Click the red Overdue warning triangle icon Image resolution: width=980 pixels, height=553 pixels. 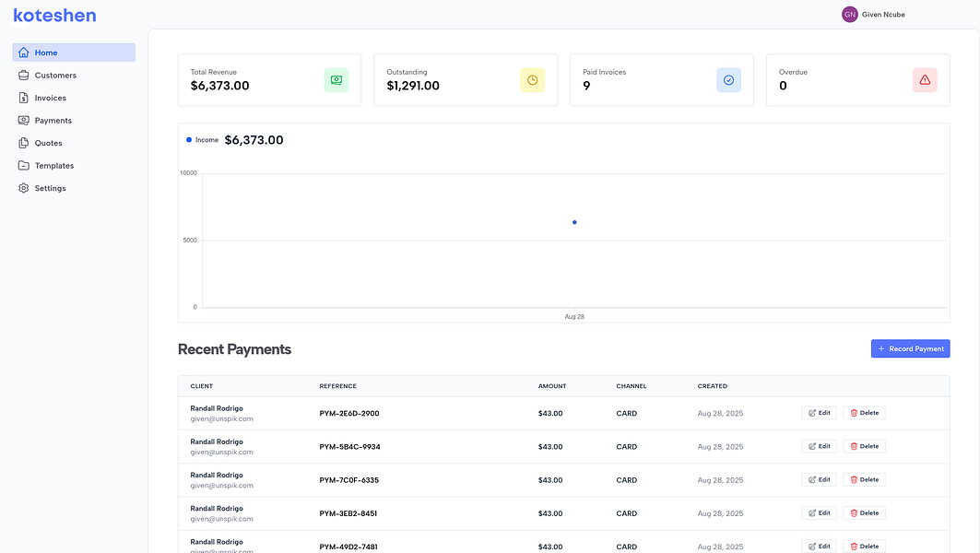pyautogui.click(x=925, y=80)
